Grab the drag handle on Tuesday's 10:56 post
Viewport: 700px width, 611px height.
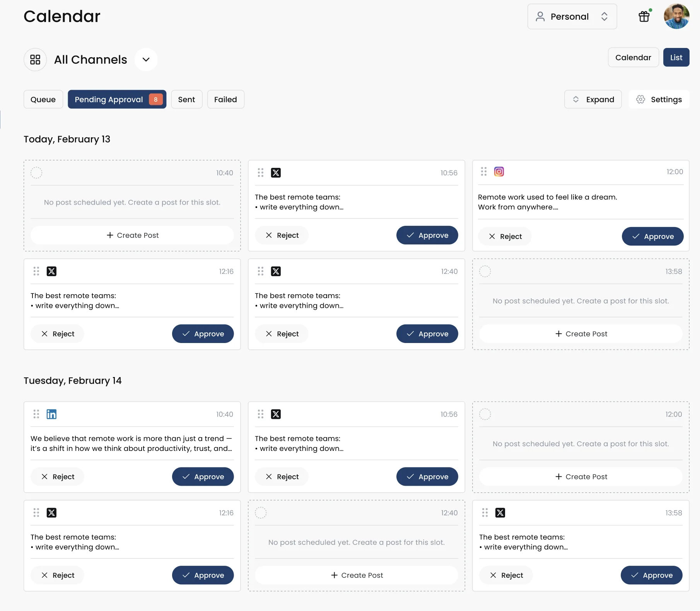coord(261,414)
